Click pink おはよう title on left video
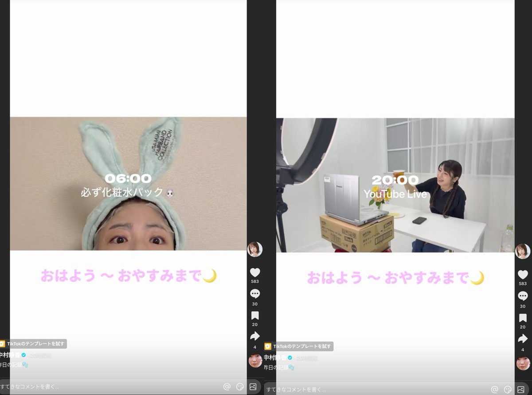 pyautogui.click(x=129, y=276)
